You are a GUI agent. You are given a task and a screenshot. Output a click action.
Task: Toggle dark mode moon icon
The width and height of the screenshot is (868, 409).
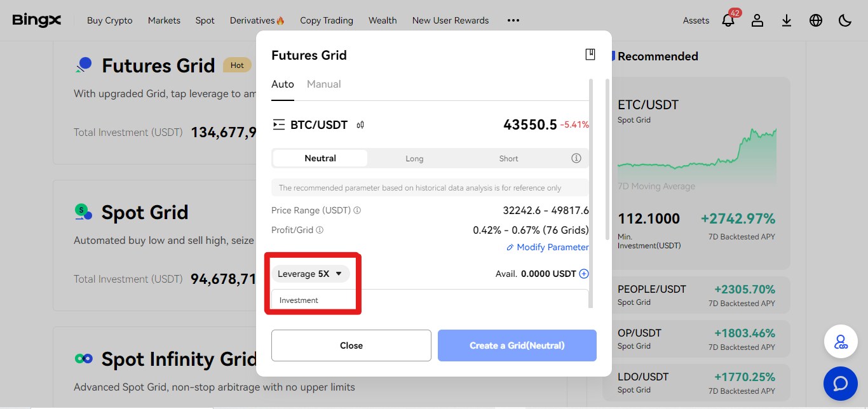(x=845, y=20)
